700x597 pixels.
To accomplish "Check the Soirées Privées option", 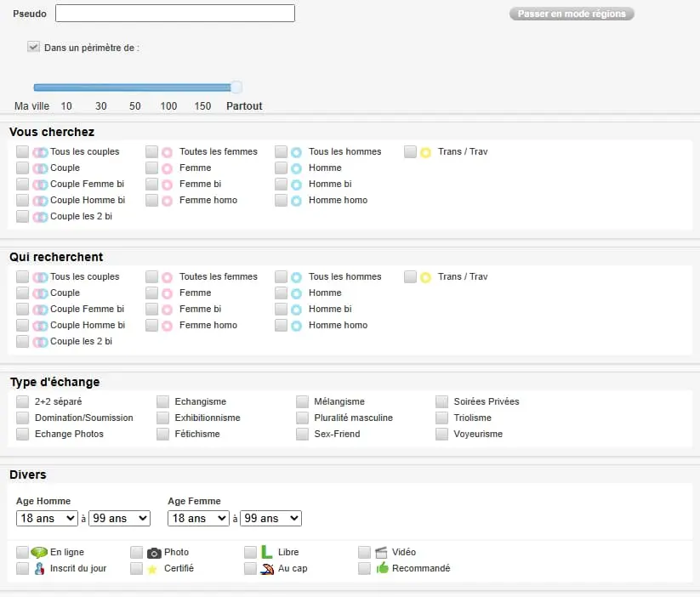I will [x=442, y=401].
